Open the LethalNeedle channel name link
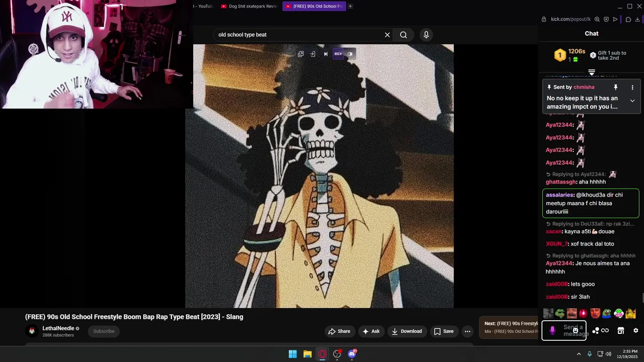 [58, 328]
